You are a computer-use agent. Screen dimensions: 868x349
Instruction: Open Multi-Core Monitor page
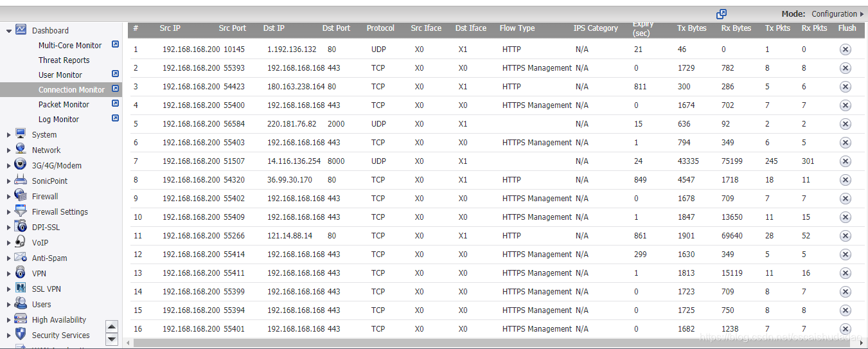[70, 45]
